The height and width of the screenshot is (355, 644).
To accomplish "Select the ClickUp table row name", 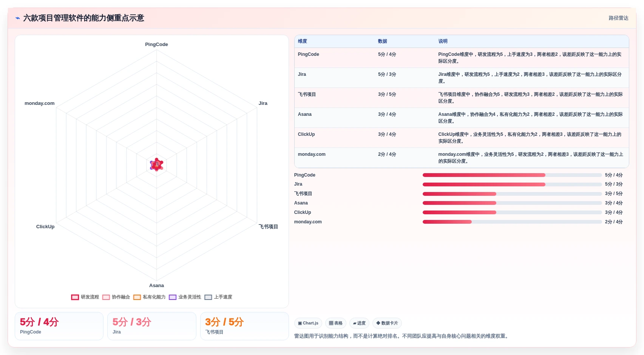I will click(x=306, y=134).
